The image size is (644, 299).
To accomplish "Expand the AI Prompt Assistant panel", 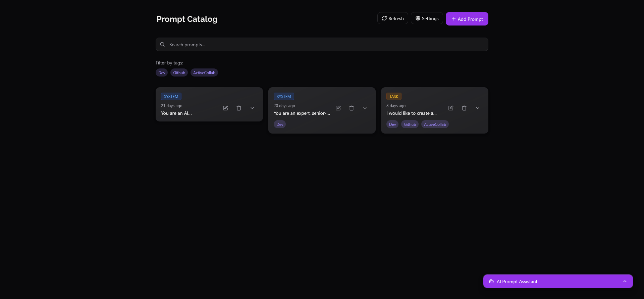I will click(625, 282).
